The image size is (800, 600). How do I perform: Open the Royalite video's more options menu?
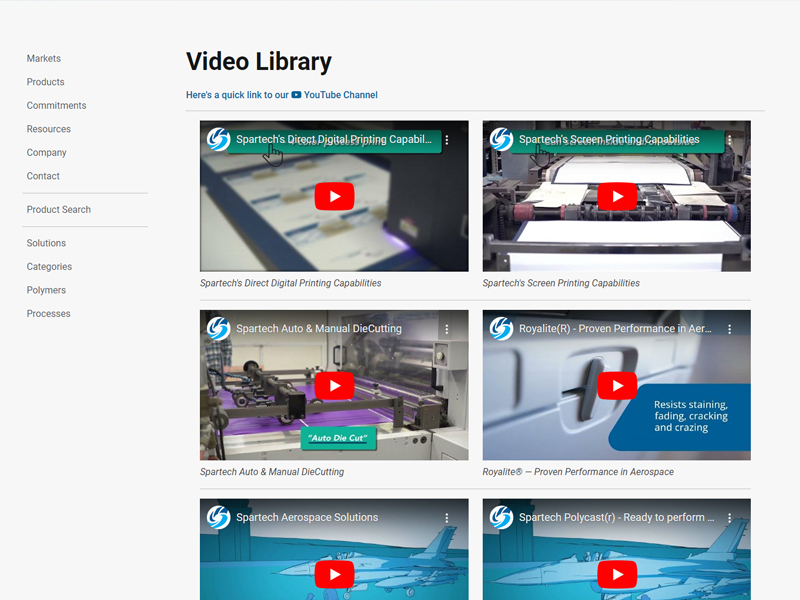pos(730,329)
